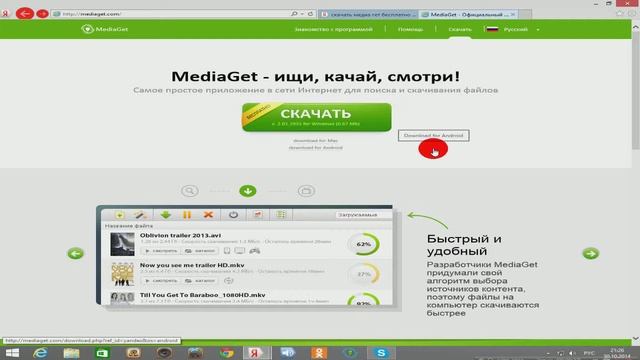Click 'Oblivion trailer 2013.avi' file name

[x=180, y=236]
